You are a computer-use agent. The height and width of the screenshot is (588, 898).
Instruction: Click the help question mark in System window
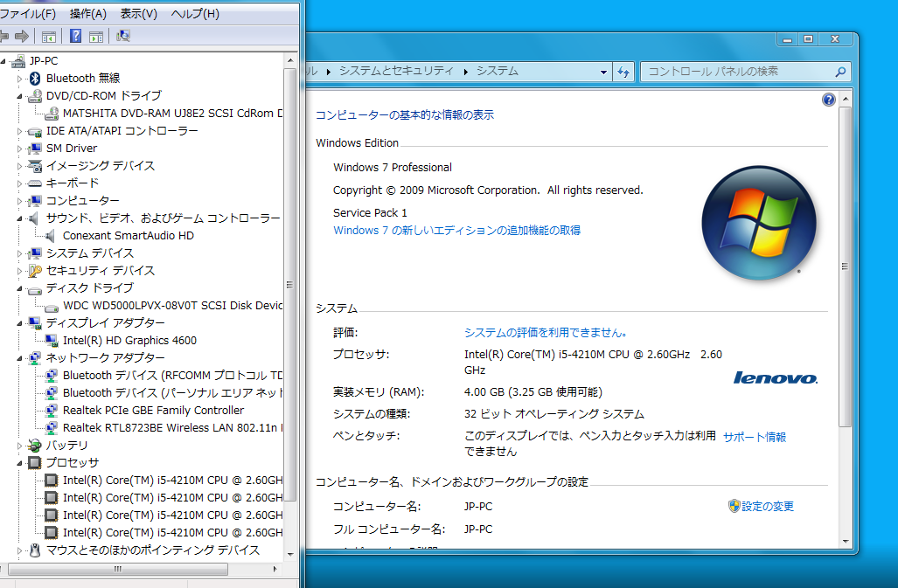829,100
